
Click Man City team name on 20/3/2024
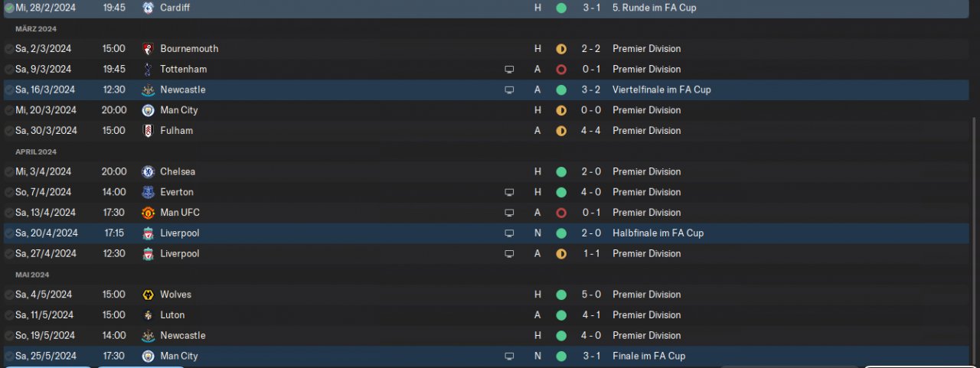(179, 110)
